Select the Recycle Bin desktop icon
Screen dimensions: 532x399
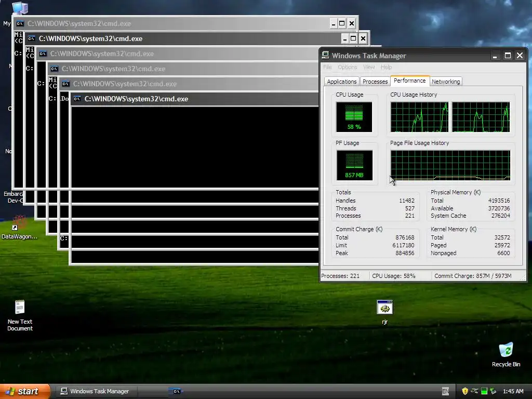tap(506, 354)
